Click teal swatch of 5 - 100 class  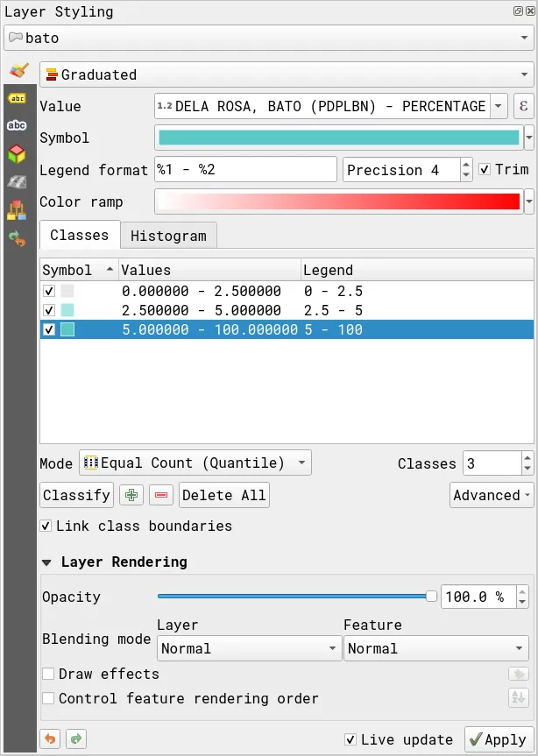(x=67, y=329)
